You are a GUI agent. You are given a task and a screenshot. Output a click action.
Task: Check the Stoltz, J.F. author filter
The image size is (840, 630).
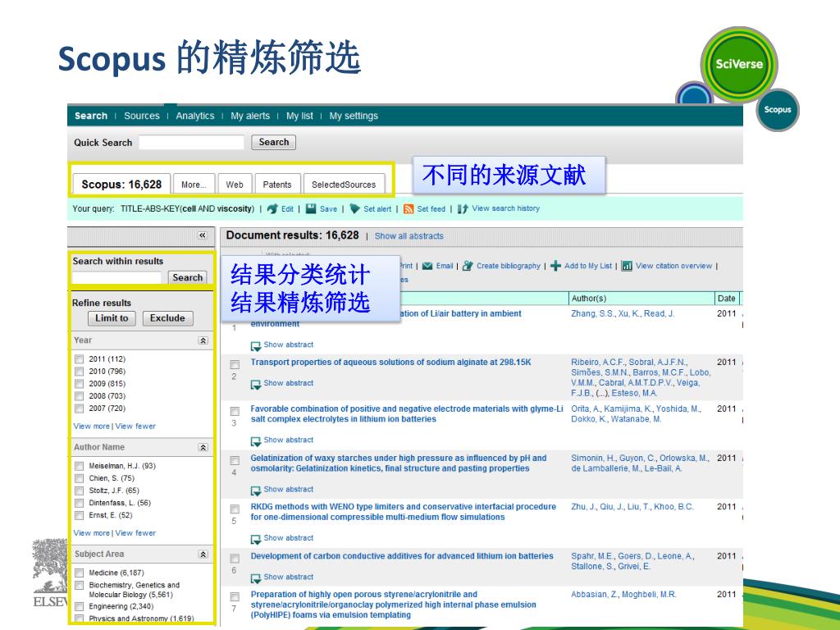pos(80,491)
